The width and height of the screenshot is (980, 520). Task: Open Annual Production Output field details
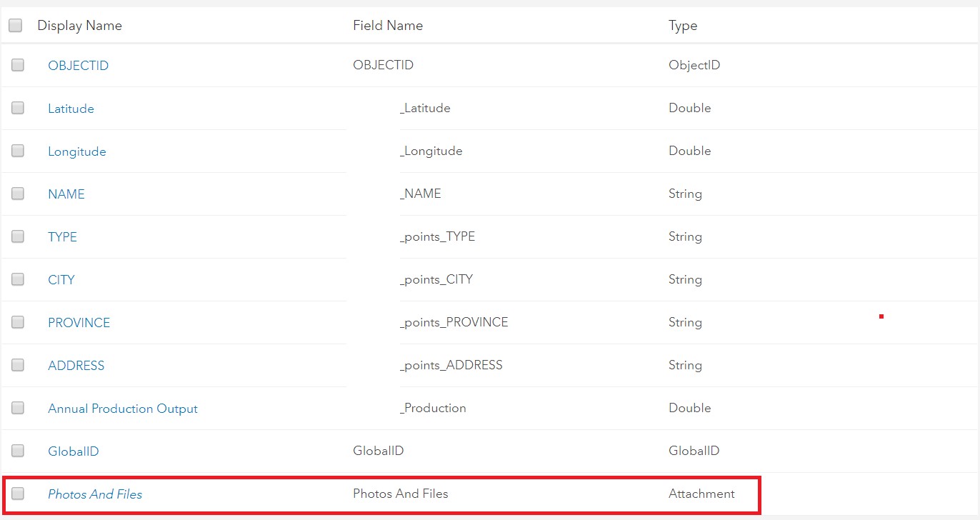pyautogui.click(x=122, y=409)
